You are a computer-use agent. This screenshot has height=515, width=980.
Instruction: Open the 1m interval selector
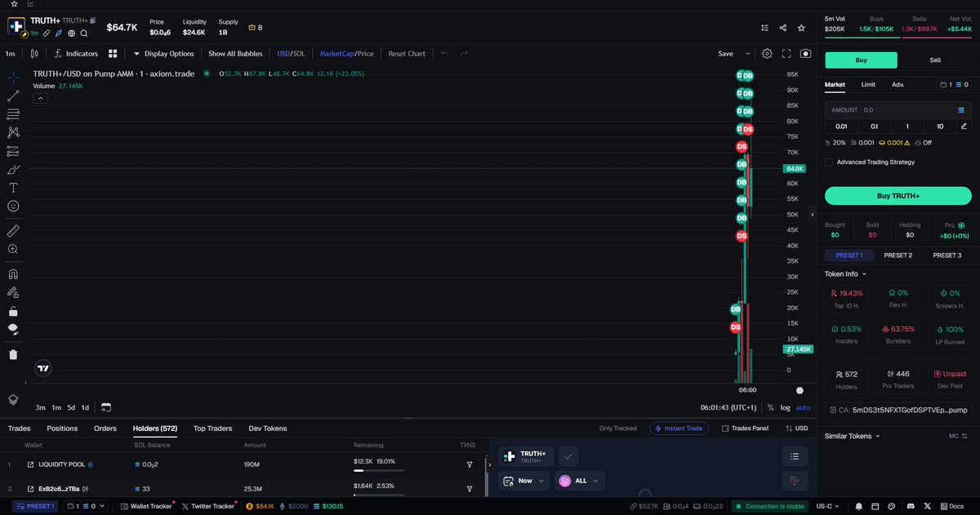pyautogui.click(x=10, y=54)
